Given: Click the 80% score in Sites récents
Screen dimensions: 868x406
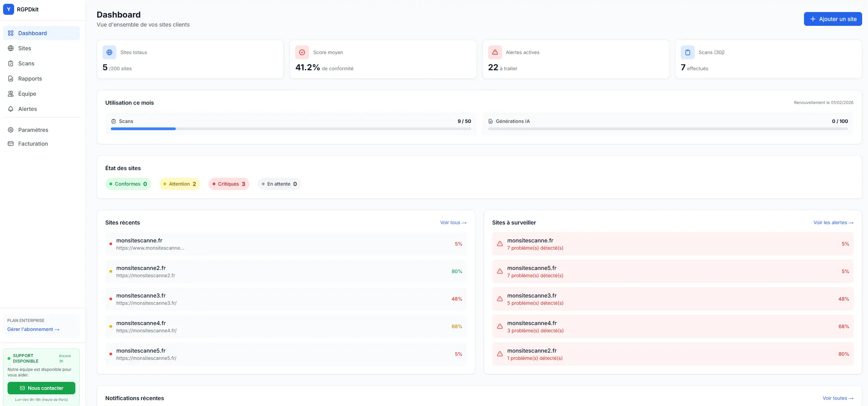Looking at the screenshot, I should 457,271.
